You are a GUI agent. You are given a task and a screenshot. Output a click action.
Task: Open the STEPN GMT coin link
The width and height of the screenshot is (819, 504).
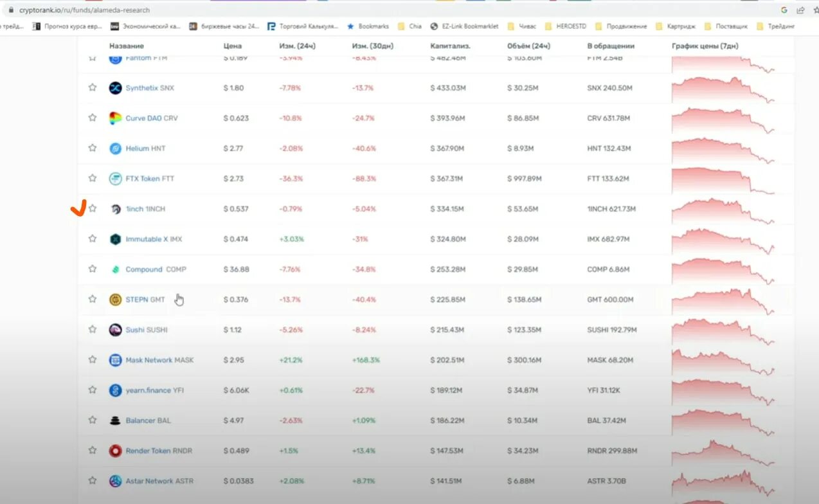pos(145,300)
